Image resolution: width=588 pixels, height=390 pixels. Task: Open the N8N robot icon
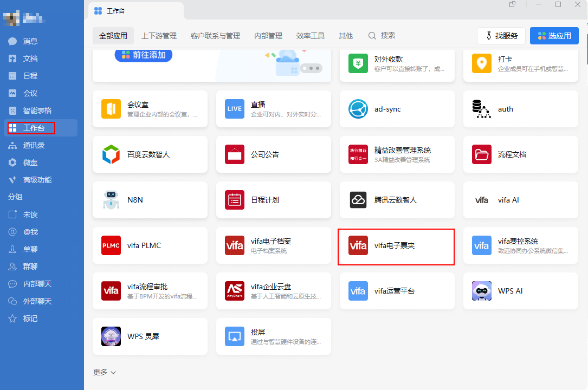(111, 200)
